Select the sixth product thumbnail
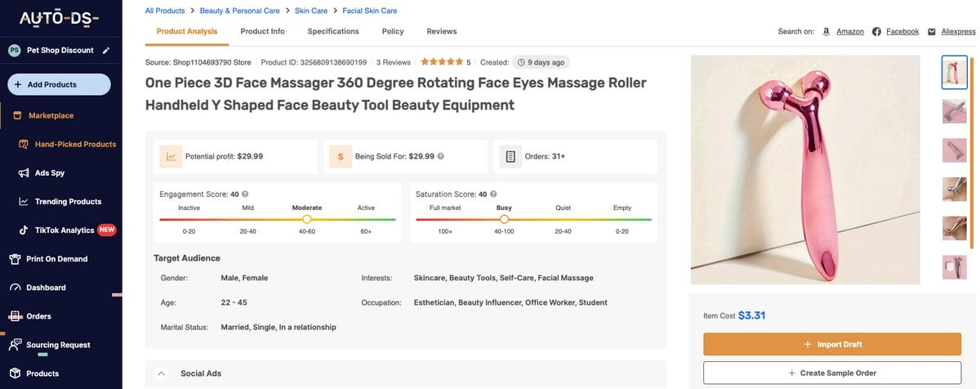 point(954,267)
